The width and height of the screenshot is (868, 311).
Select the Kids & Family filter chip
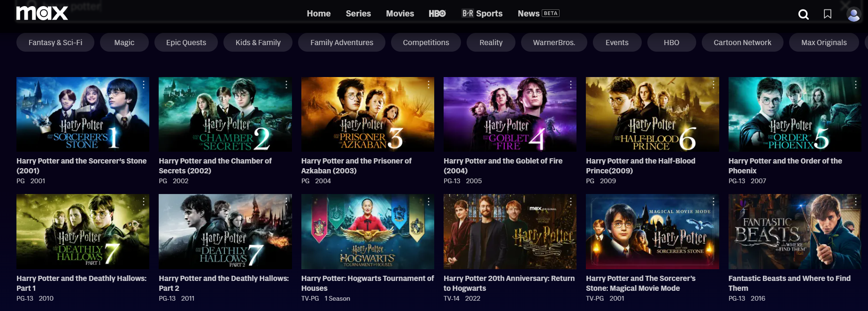point(258,42)
